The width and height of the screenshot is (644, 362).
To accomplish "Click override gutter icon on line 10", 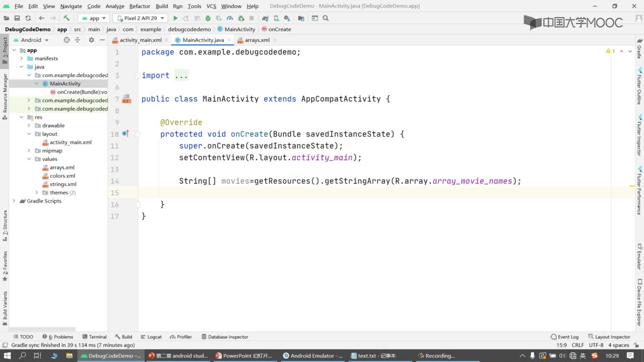I will [125, 134].
